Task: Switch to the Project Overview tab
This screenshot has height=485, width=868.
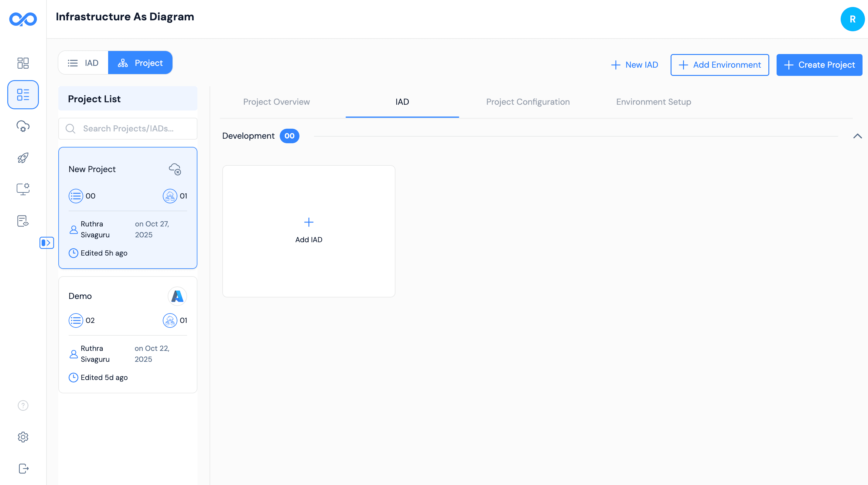Action: pos(276,102)
